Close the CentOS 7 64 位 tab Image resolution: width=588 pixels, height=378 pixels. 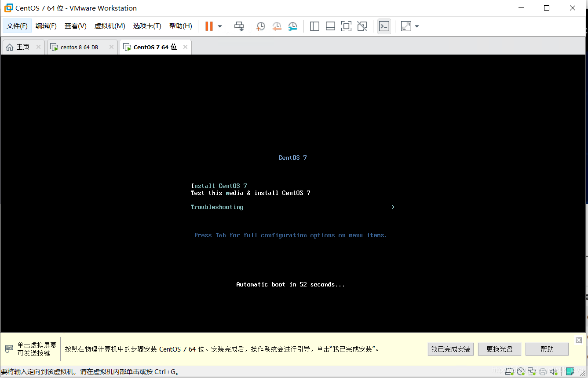185,47
